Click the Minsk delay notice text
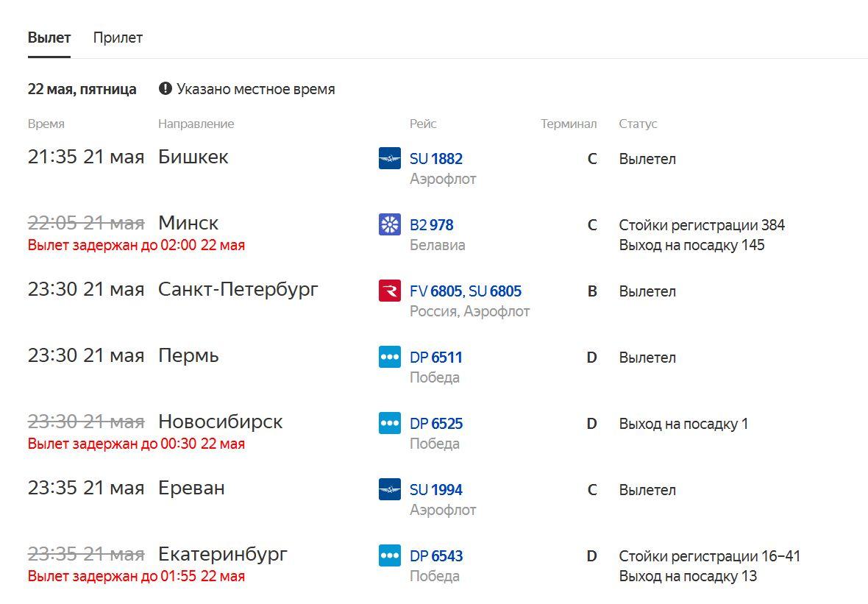 point(136,245)
